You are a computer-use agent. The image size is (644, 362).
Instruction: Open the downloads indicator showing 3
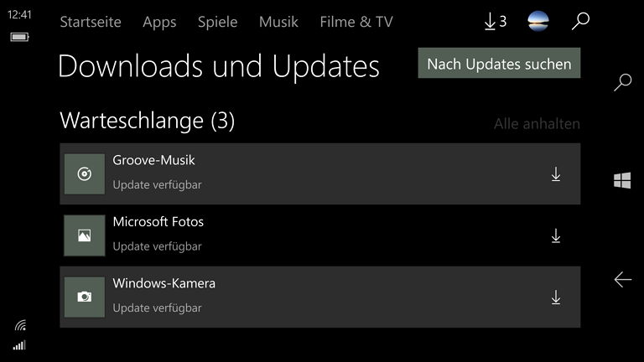coord(496,21)
